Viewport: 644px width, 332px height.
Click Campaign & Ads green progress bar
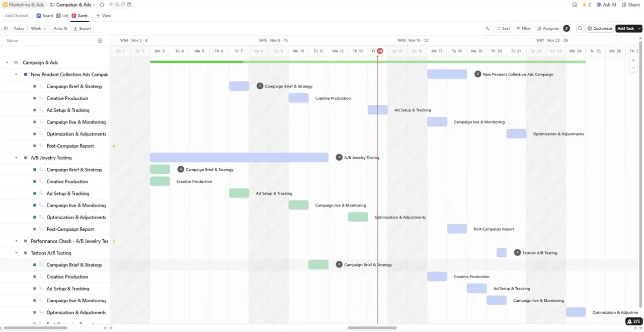pos(368,62)
